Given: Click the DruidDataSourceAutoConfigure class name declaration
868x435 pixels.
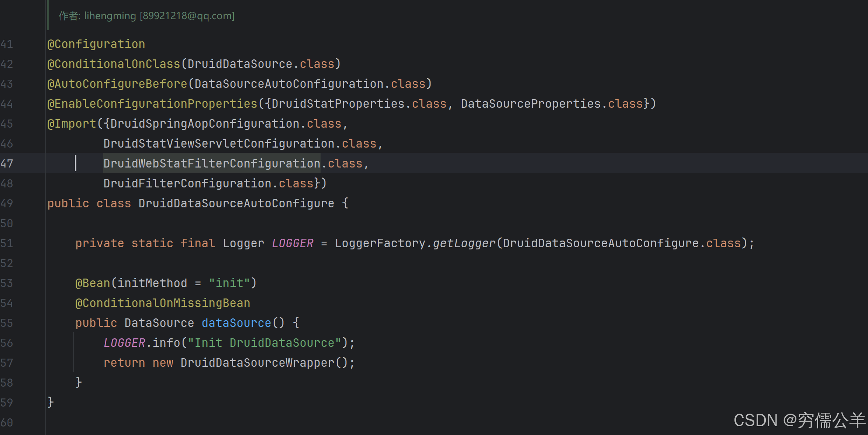Looking at the screenshot, I should (236, 204).
